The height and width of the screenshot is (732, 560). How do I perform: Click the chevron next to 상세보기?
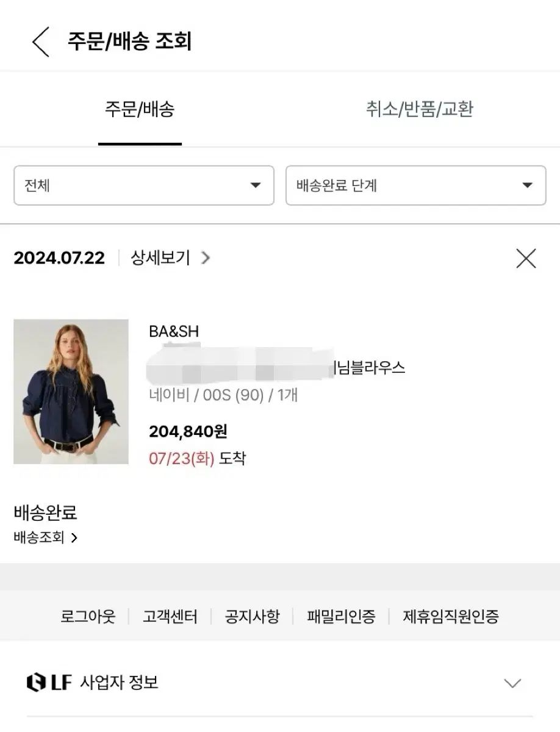tap(206, 258)
